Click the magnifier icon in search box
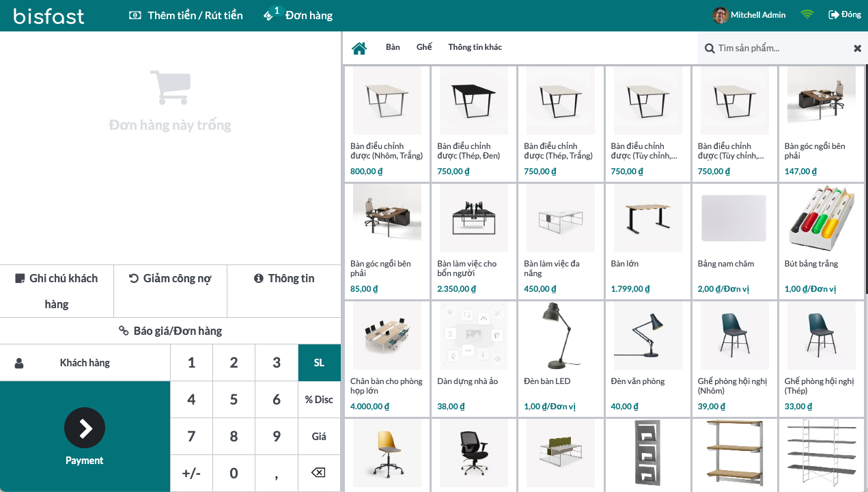This screenshot has width=868, height=492. [710, 49]
